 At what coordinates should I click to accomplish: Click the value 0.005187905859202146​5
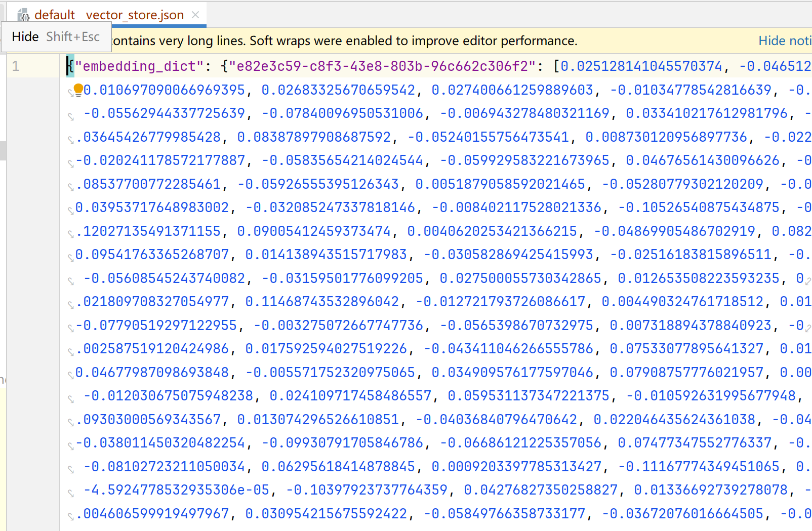501,184
